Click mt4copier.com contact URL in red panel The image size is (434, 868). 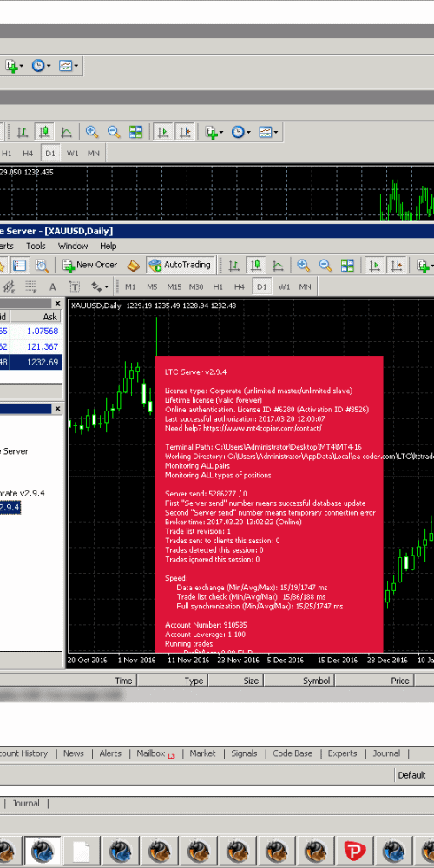[262, 428]
